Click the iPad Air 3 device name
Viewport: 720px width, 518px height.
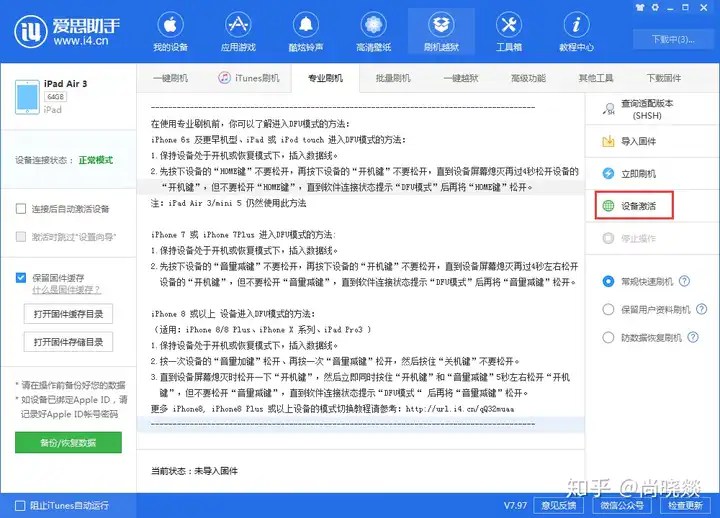66,84
